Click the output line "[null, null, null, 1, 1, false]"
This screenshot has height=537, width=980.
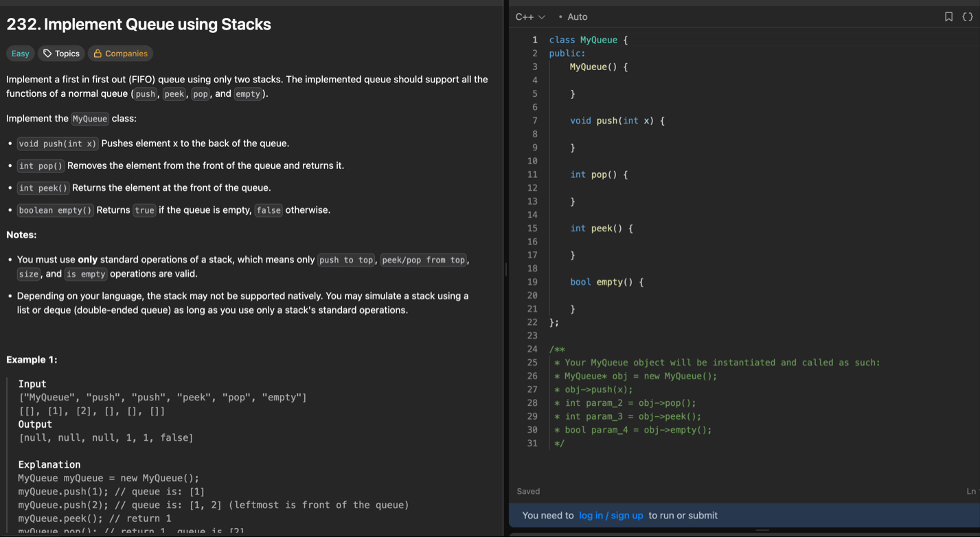tap(106, 438)
